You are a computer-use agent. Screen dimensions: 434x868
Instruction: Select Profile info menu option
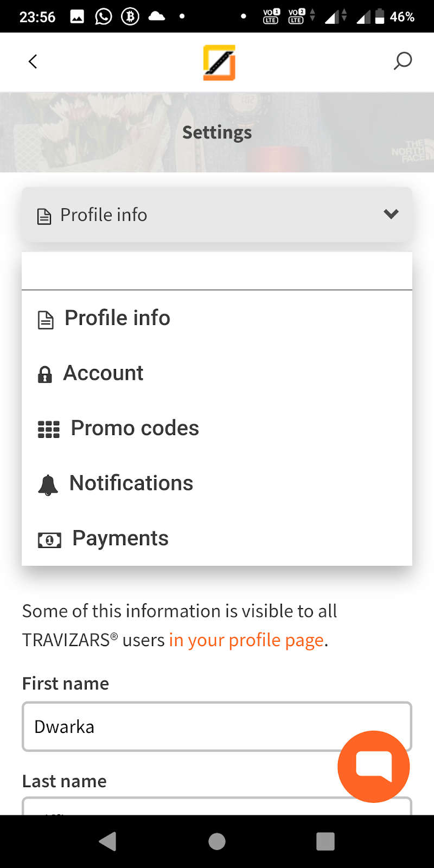tap(117, 318)
